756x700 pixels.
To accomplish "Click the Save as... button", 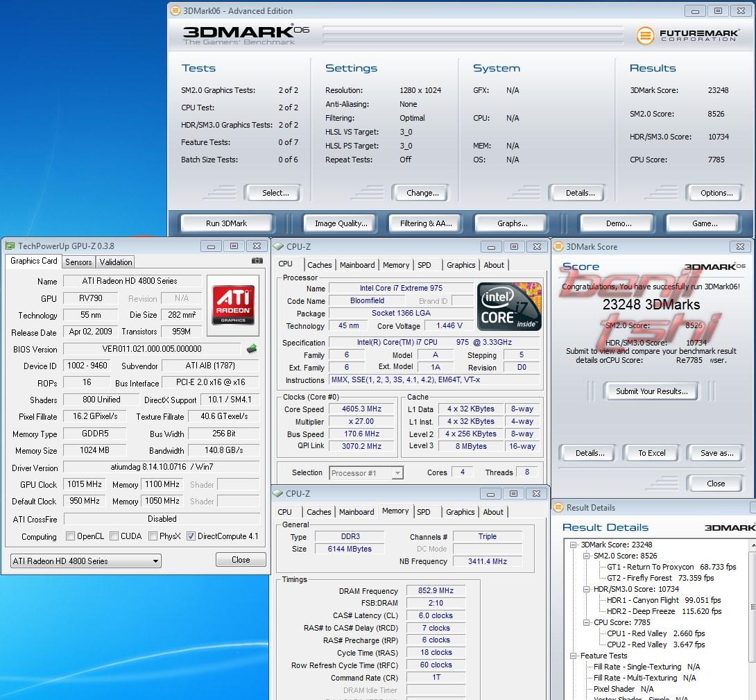I will click(716, 453).
